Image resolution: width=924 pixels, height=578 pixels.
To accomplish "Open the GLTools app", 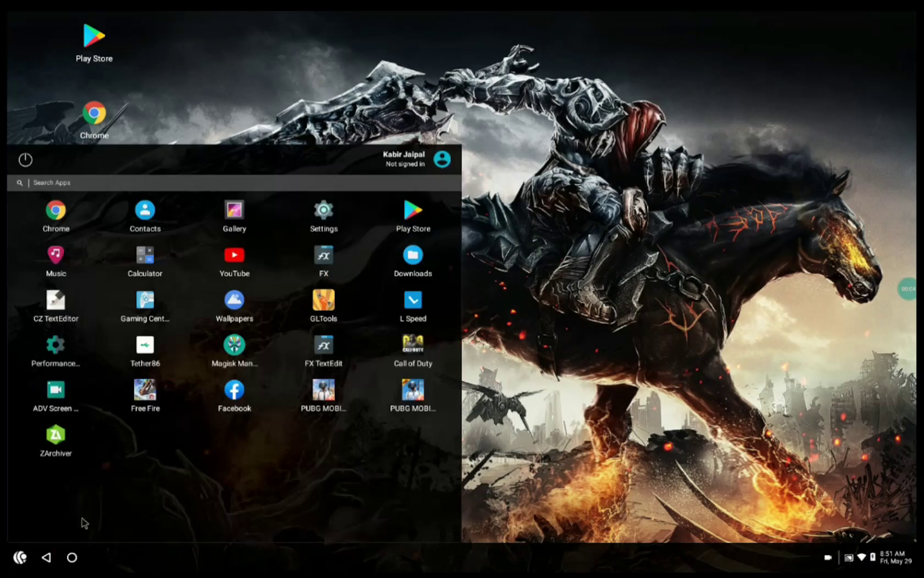I will pos(324,306).
